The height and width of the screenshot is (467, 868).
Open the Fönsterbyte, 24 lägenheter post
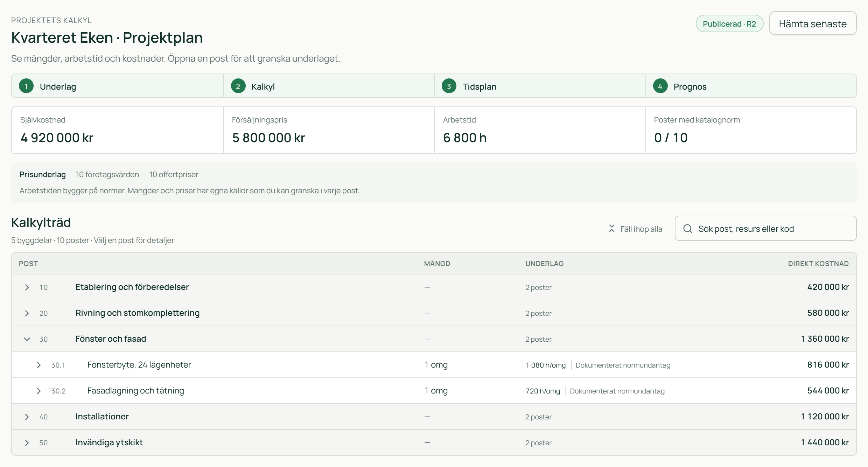139,365
